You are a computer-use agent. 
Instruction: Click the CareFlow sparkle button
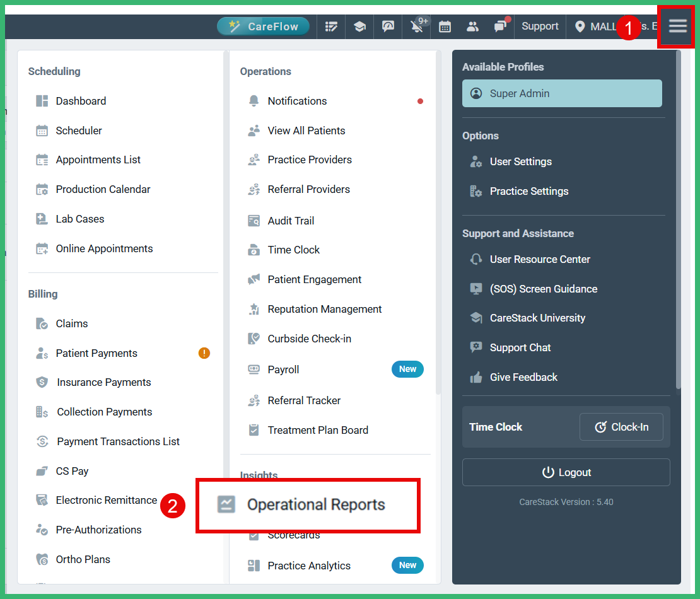[264, 26]
